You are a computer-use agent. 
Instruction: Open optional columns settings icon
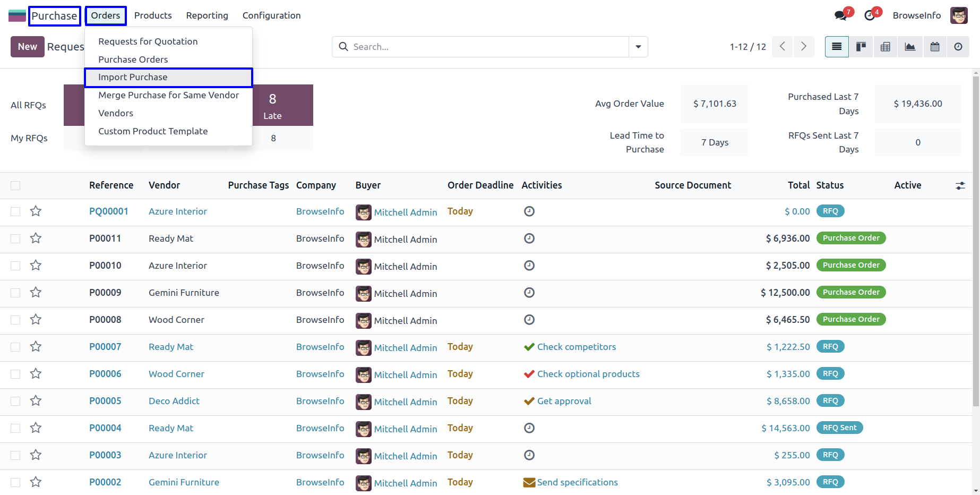tap(960, 186)
